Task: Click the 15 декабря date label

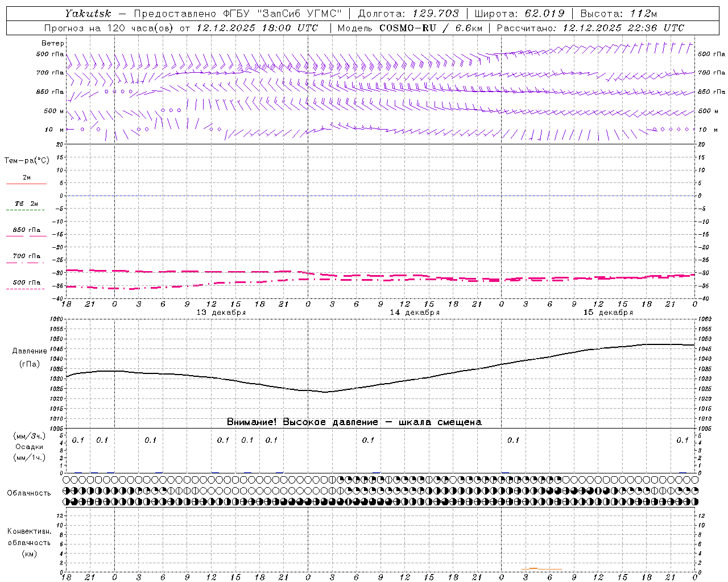Action: (x=608, y=313)
